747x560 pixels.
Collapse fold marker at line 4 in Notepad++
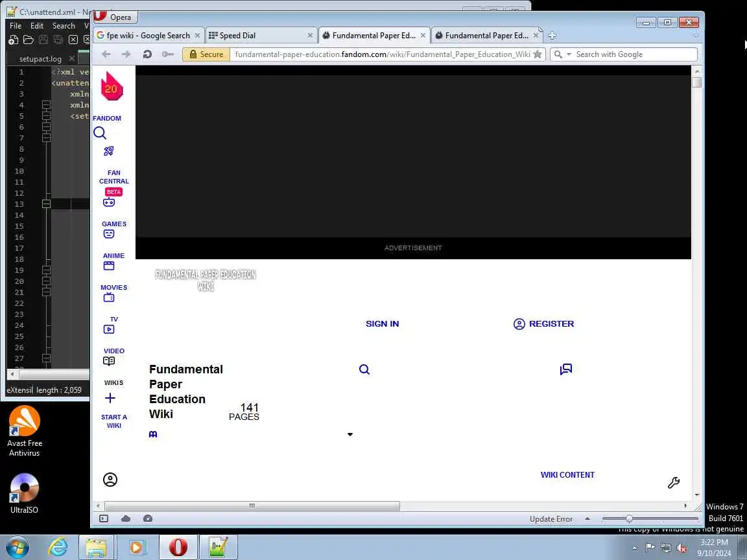point(46,105)
